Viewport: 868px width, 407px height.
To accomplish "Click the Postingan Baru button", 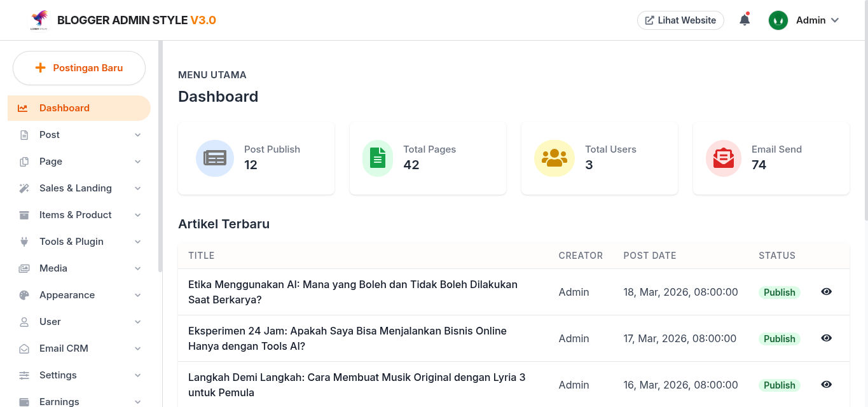I will 79,68.
